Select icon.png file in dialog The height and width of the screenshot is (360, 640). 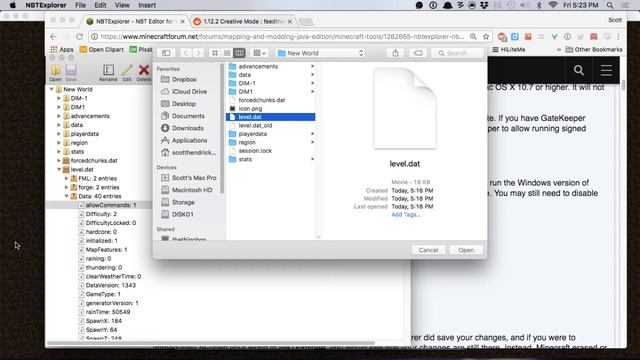pos(250,109)
